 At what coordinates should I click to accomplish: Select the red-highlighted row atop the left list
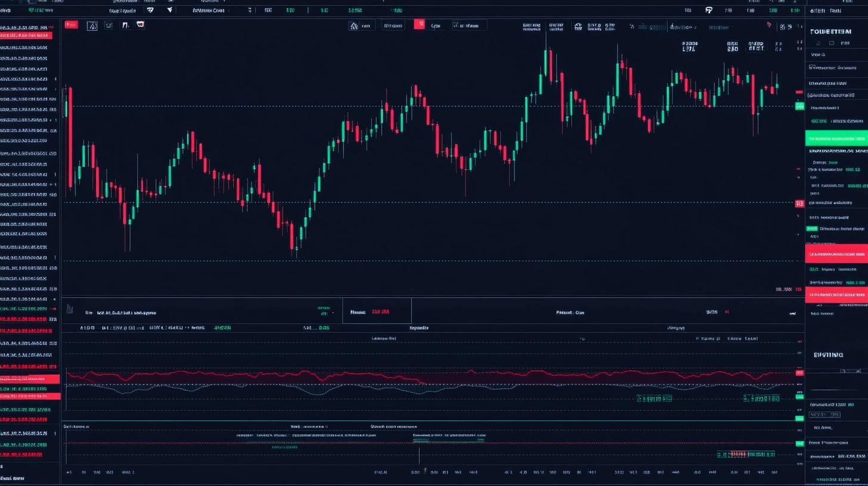(26, 36)
